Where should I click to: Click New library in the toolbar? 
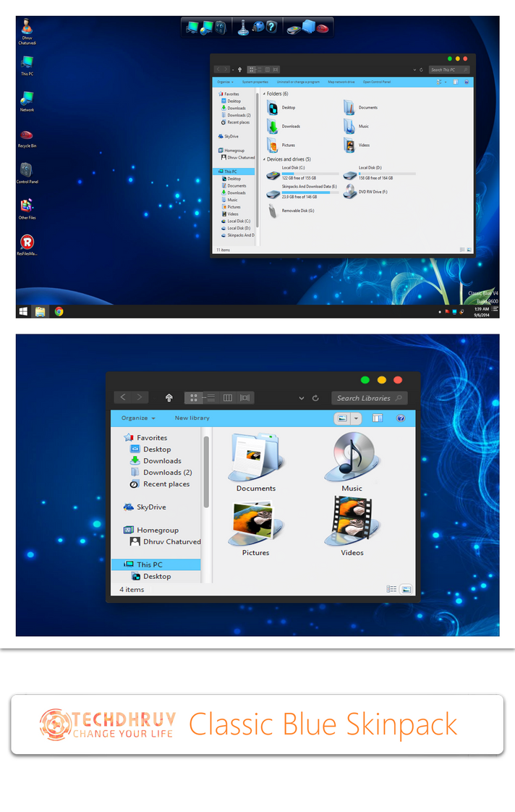coord(192,418)
